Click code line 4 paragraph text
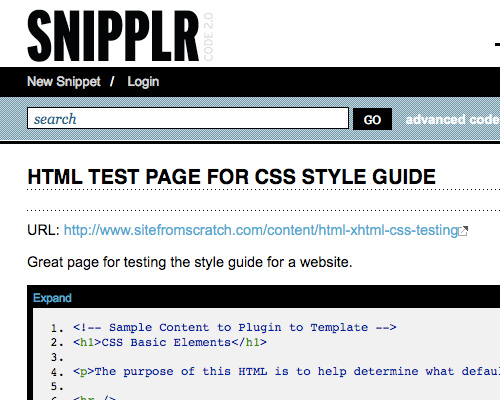Screen dimensions: 500x400 coord(287,371)
